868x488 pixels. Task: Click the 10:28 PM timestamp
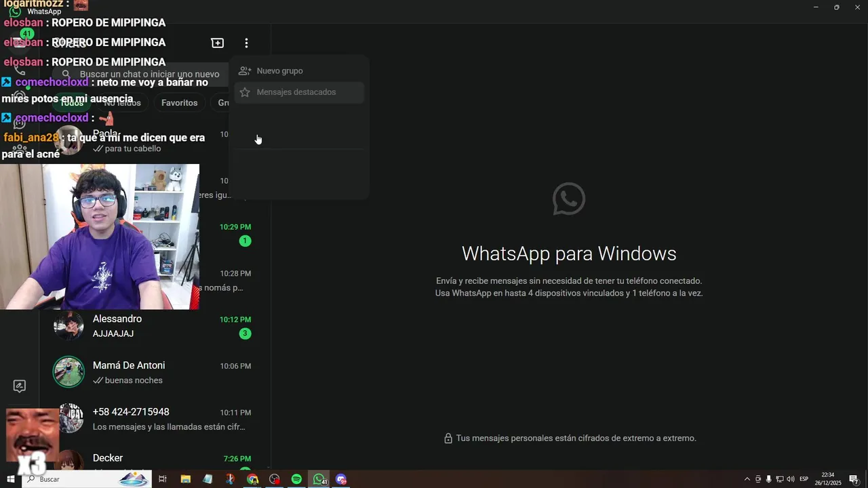235,273
